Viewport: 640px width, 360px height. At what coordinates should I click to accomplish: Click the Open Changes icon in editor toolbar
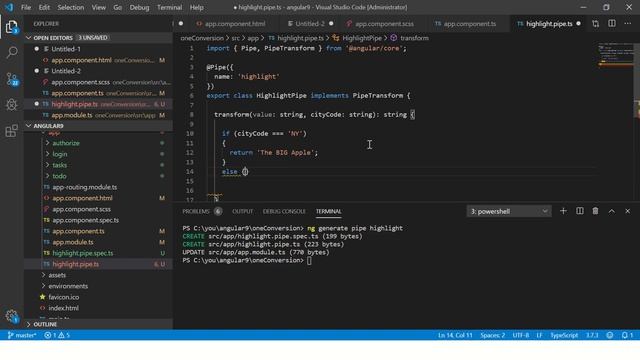pos(596,24)
